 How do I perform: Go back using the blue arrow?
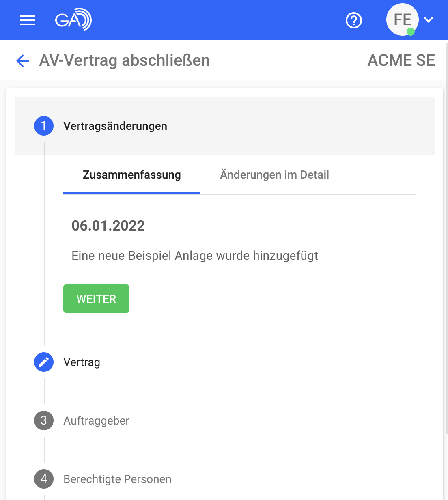23,61
